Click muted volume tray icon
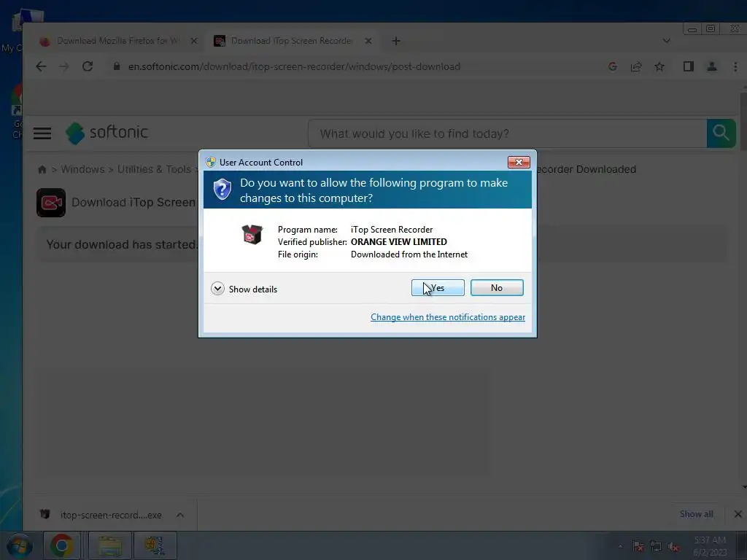Viewport: 747px width, 560px height. (x=673, y=546)
